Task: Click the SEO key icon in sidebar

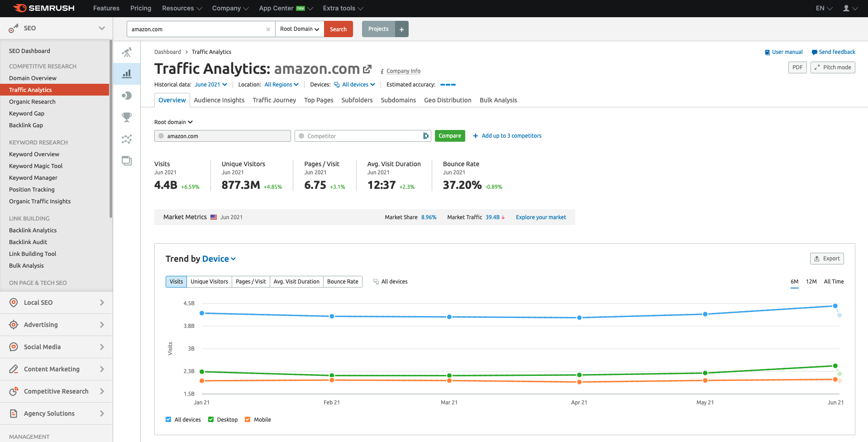Action: click(x=14, y=29)
